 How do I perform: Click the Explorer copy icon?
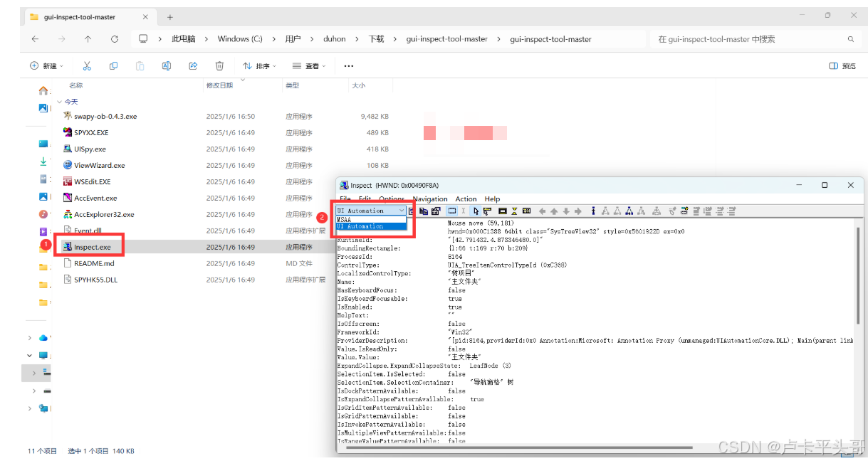click(x=113, y=65)
